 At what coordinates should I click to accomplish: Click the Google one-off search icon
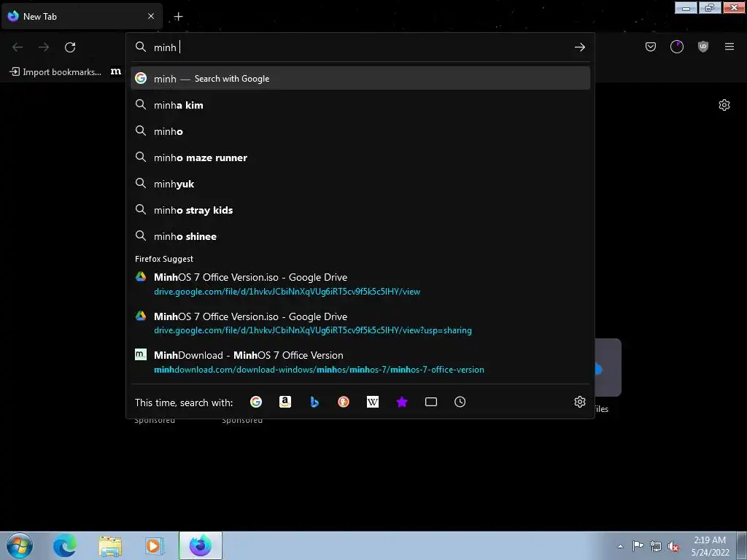(x=256, y=402)
